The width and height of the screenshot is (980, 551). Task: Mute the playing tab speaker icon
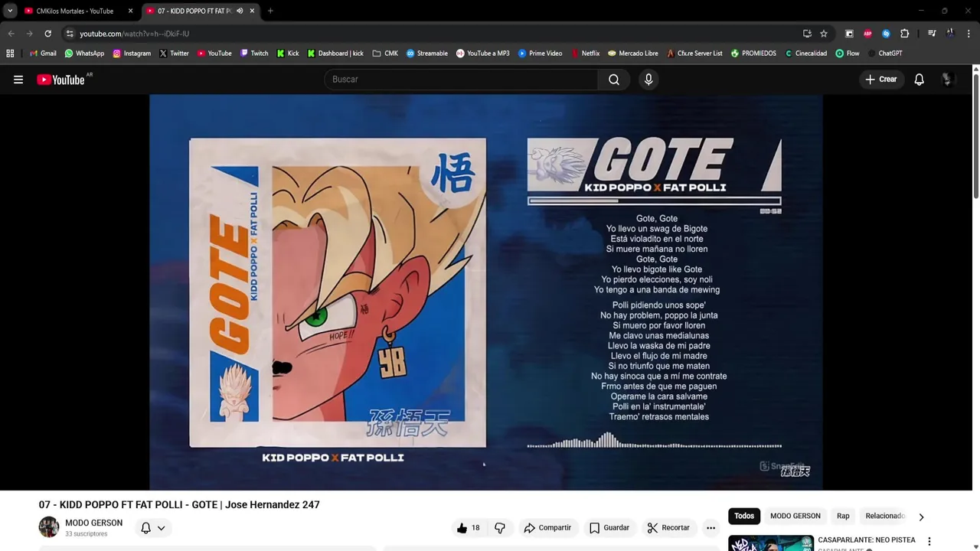[x=240, y=11]
